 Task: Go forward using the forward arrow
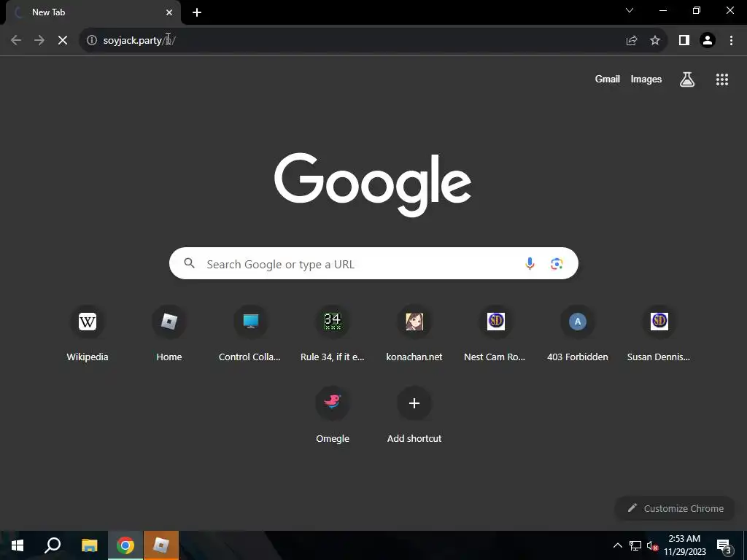39,41
